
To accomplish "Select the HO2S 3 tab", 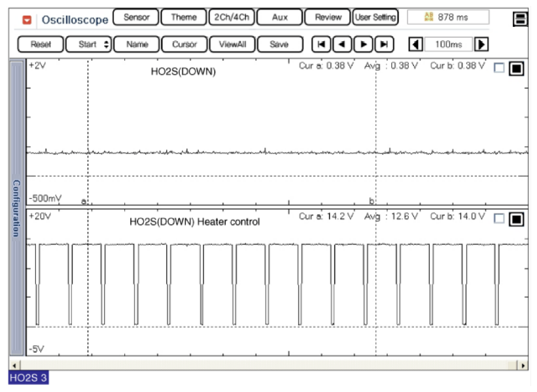I will [28, 378].
